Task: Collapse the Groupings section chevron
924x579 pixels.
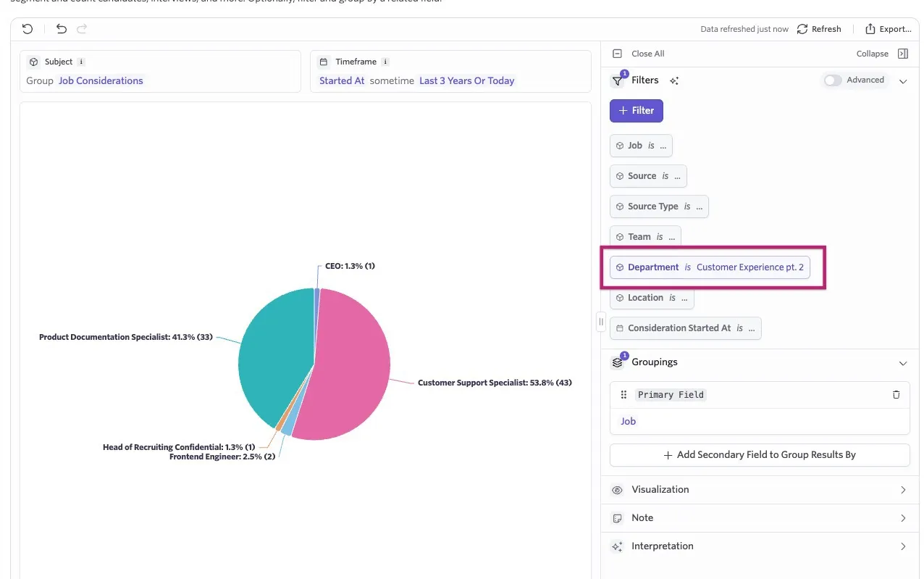Action: pyautogui.click(x=903, y=363)
